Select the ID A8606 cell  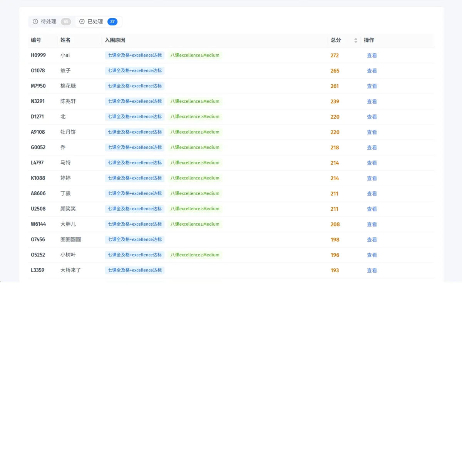tap(38, 194)
